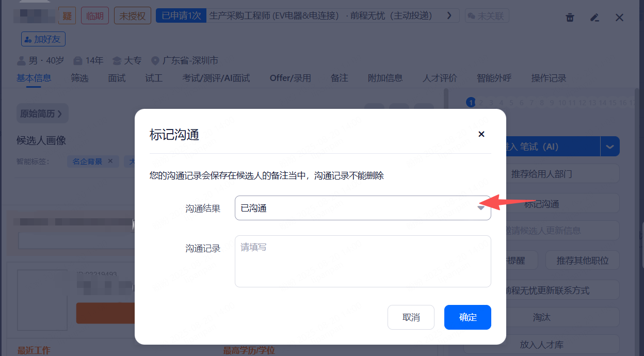Click the 沟通记录 text area
The image size is (644, 356).
(x=362, y=261)
